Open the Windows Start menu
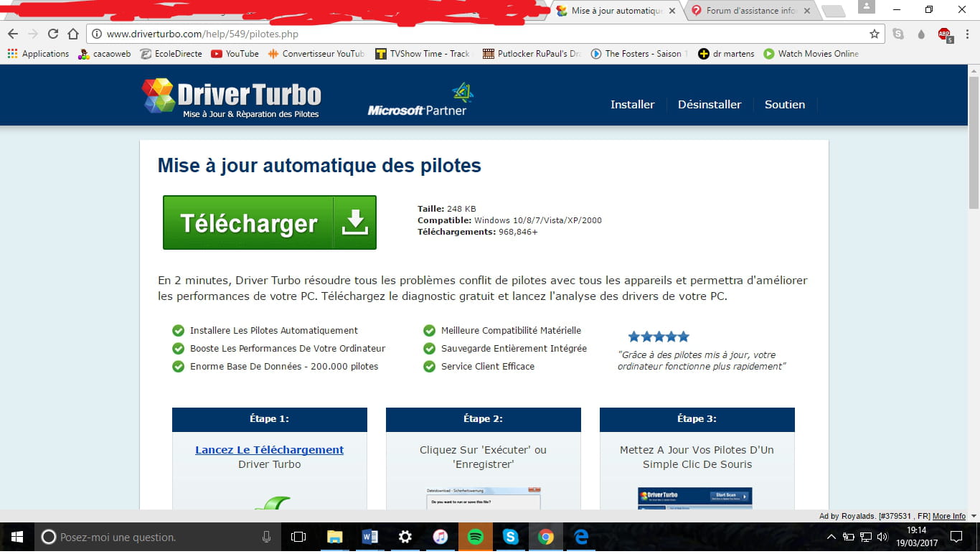The image size is (980, 554). (17, 537)
